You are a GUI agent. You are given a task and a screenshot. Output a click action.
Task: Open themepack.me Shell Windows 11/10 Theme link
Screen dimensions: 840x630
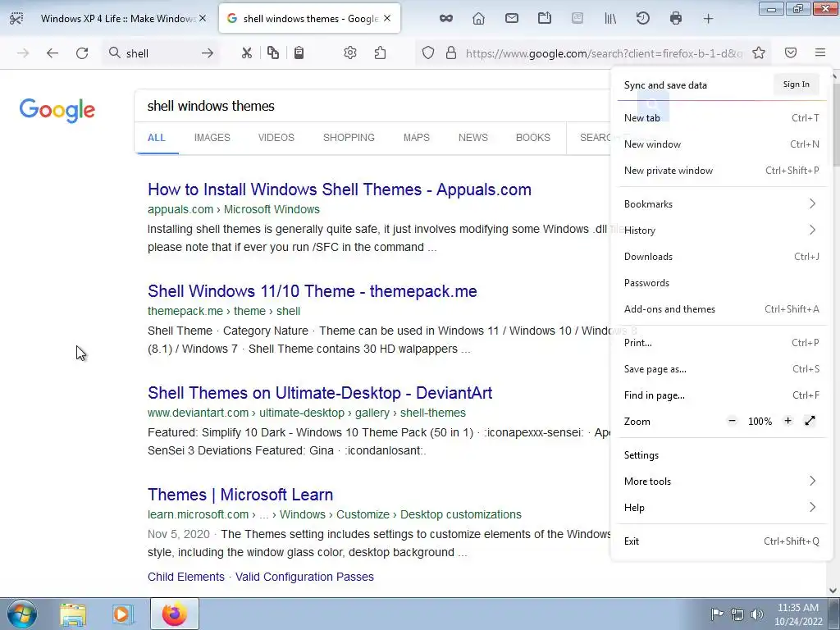(x=313, y=291)
